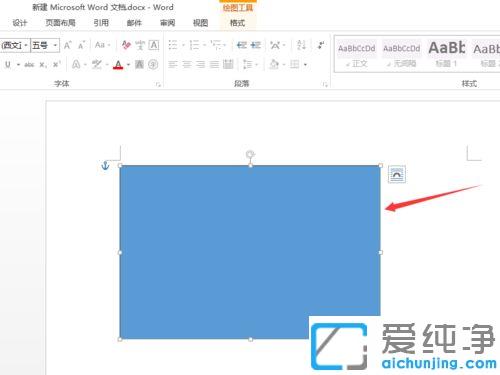This screenshot has height=375, width=500.
Task: Click the Show/Hide paragraph marks icon
Action: click(x=321, y=45)
